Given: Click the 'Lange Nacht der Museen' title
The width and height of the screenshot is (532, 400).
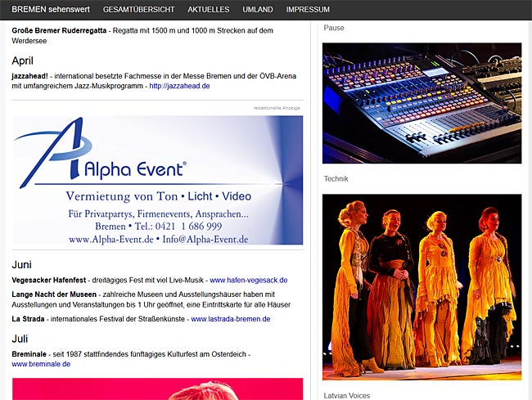Looking at the screenshot, I should tap(54, 294).
